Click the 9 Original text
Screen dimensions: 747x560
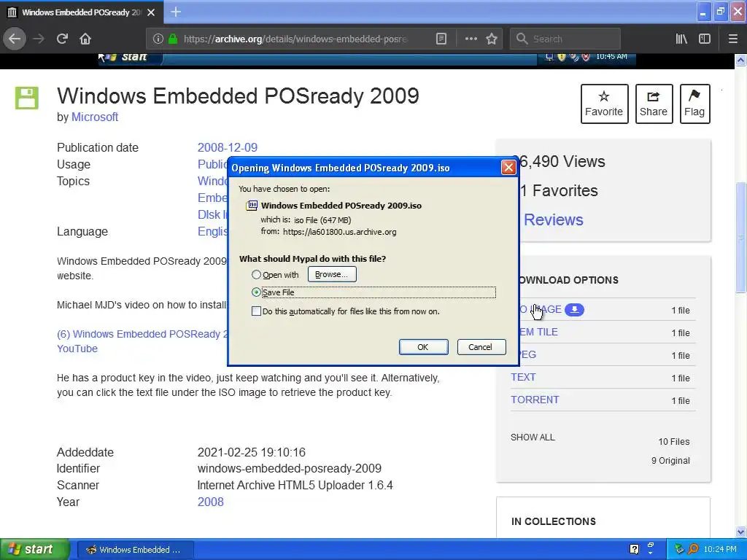click(x=670, y=461)
